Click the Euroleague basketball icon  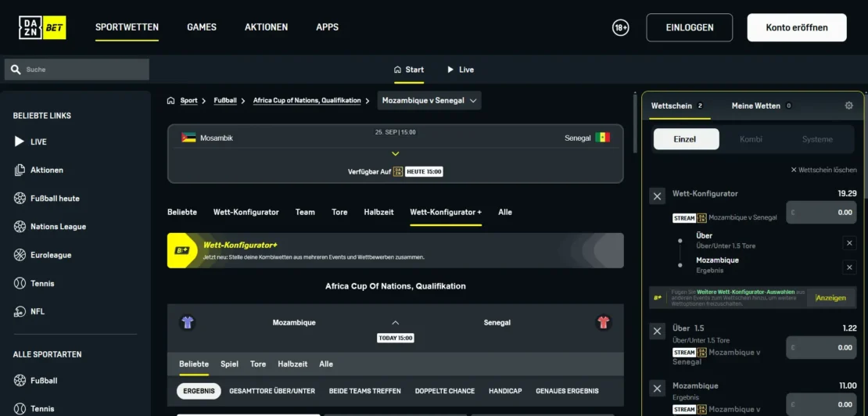(20, 255)
